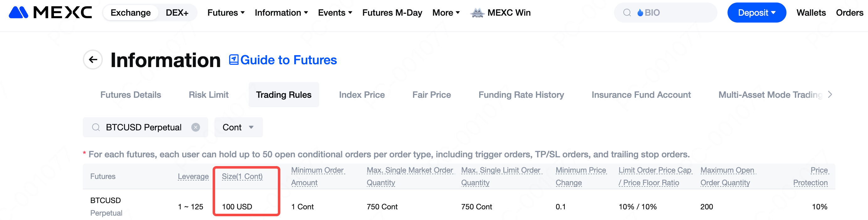Viewport: 868px width, 220px height.
Task: Click the back arrow button
Action: click(x=93, y=60)
